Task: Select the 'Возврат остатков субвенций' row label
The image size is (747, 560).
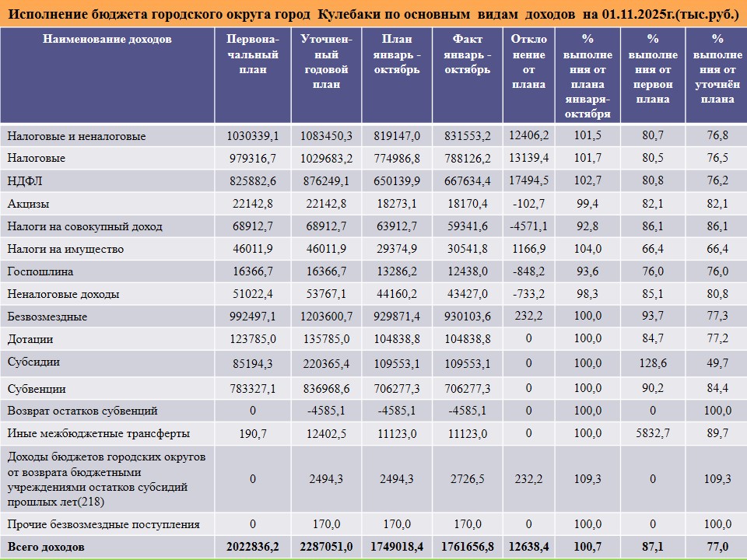Action: tap(82, 410)
